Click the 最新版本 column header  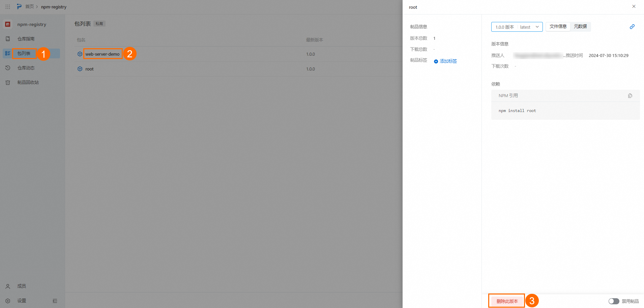[315, 40]
